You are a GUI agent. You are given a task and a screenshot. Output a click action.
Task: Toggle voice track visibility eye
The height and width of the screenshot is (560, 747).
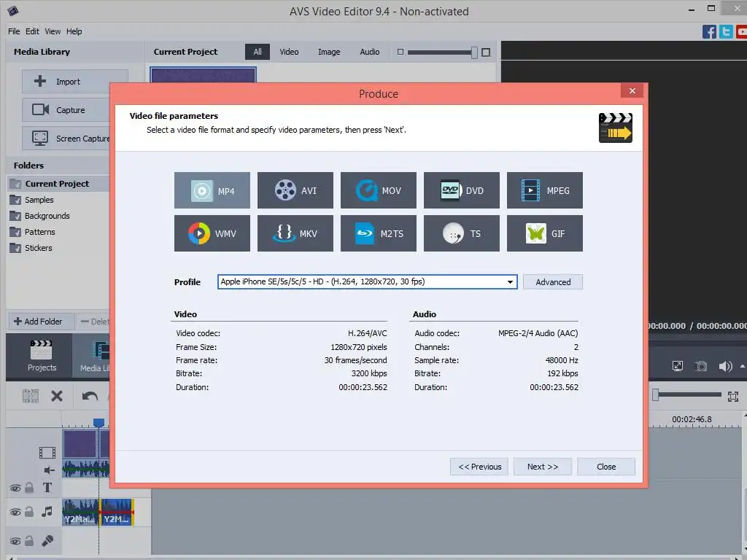click(x=15, y=542)
